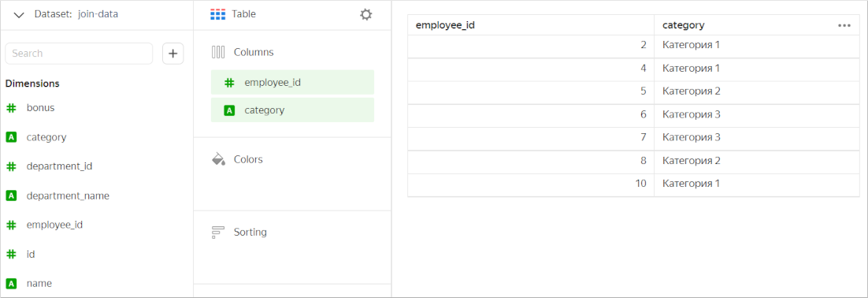Select category field in Columns section
The width and height of the screenshot is (868, 298).
point(292,110)
